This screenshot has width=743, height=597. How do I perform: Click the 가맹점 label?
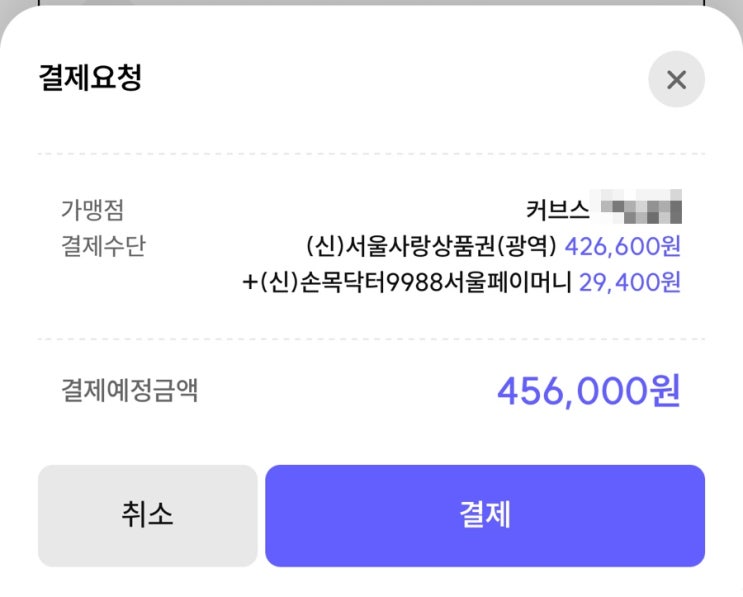click(x=92, y=210)
